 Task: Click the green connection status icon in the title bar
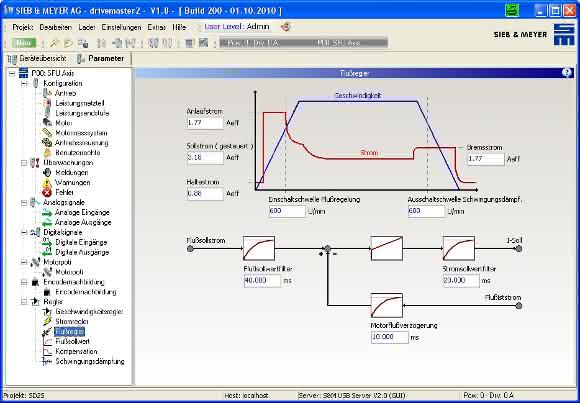tap(512, 10)
